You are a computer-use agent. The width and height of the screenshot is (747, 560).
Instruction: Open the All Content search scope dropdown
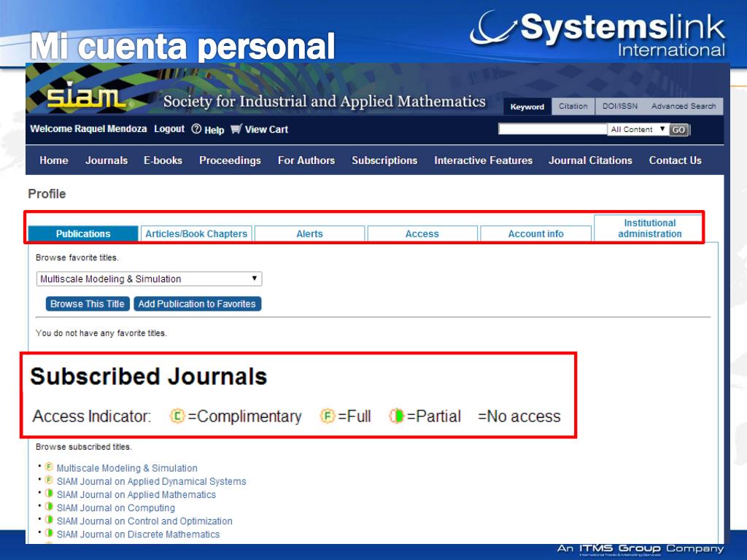tap(638, 129)
